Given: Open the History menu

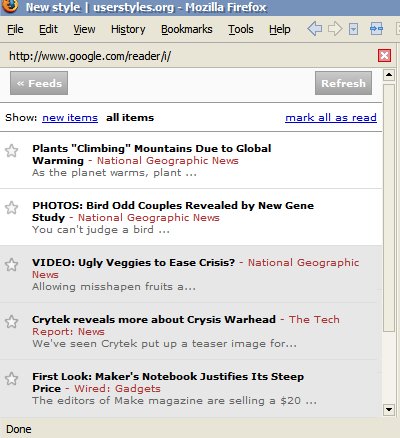Looking at the screenshot, I should (128, 29).
